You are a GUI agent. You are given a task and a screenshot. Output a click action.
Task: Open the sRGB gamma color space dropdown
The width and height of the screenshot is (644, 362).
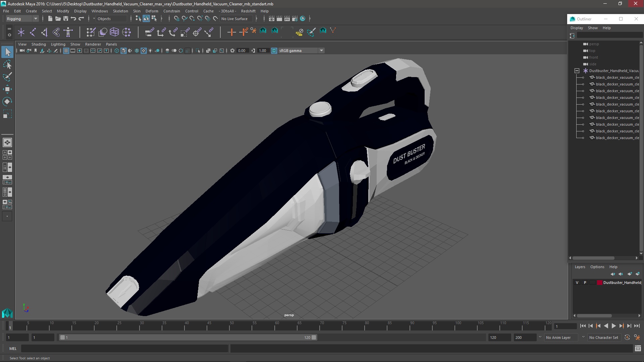click(x=321, y=51)
